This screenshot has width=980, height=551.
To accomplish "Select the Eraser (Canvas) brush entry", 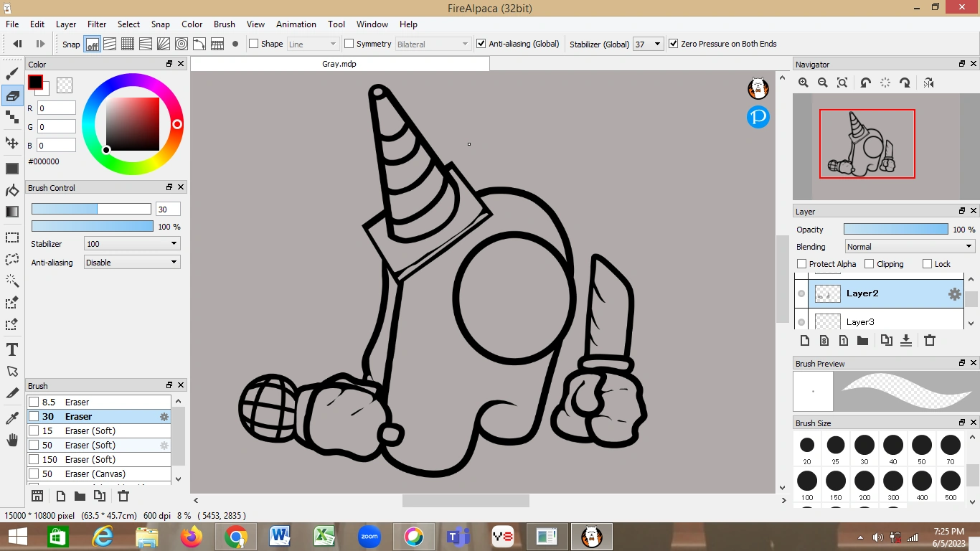I will [95, 474].
